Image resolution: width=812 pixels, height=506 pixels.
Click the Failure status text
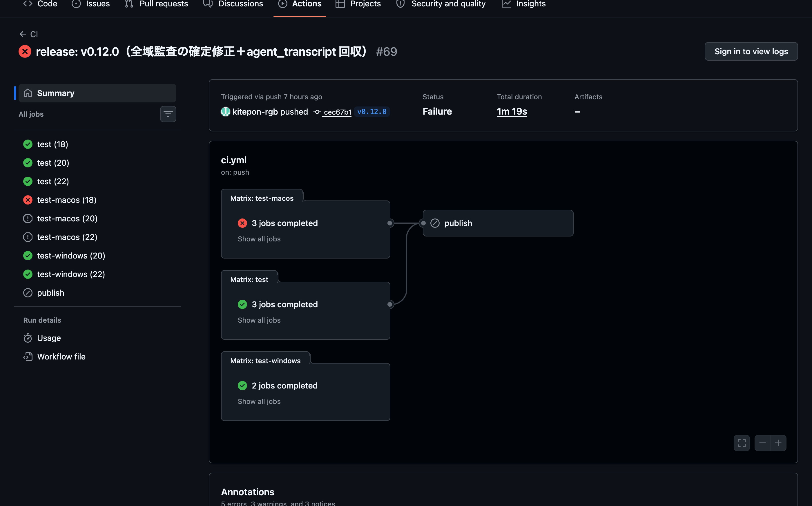coord(437,111)
